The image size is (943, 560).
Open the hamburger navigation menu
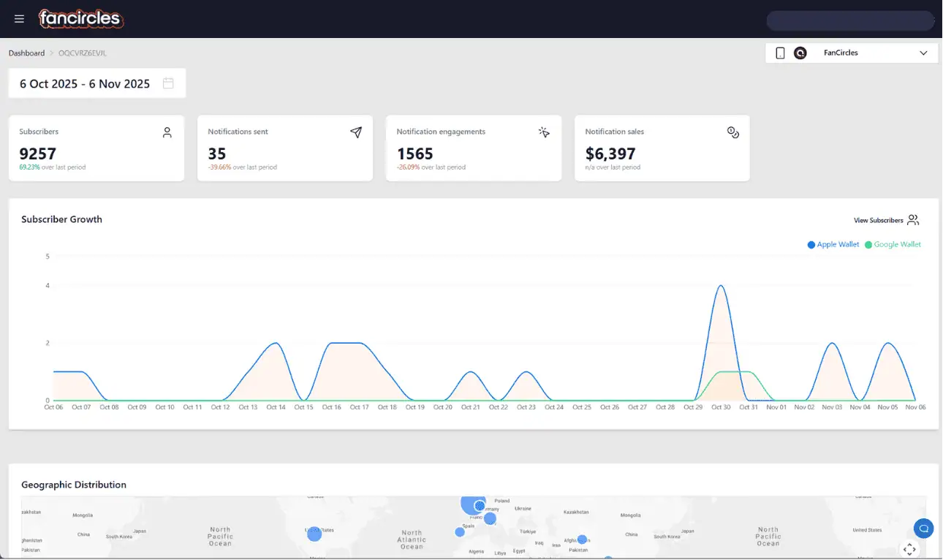[19, 19]
